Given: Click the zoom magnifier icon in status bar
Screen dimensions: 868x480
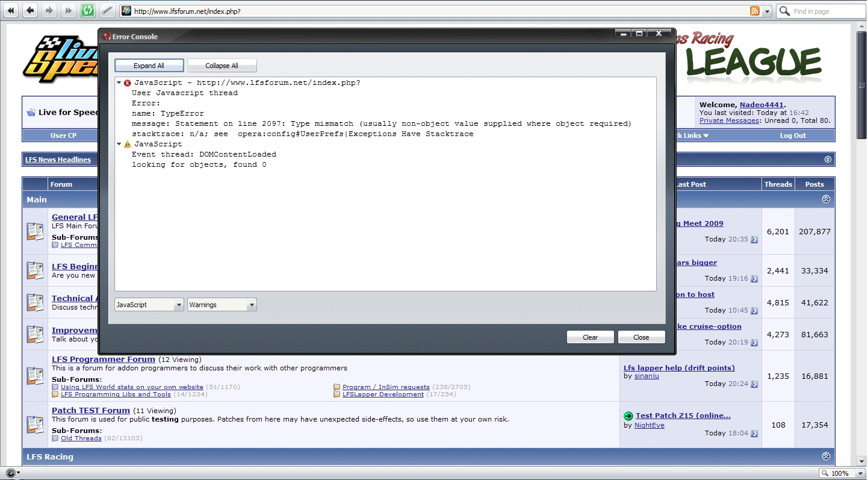Looking at the screenshot, I should (825, 473).
